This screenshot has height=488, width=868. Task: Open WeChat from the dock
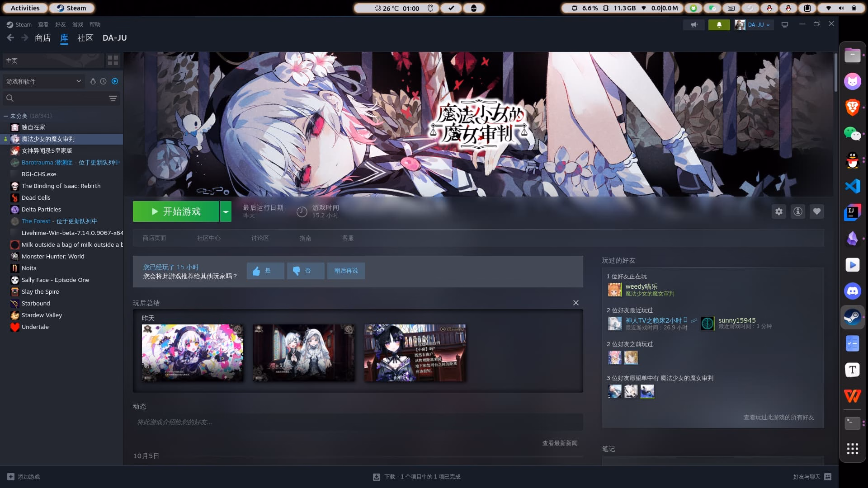click(852, 134)
